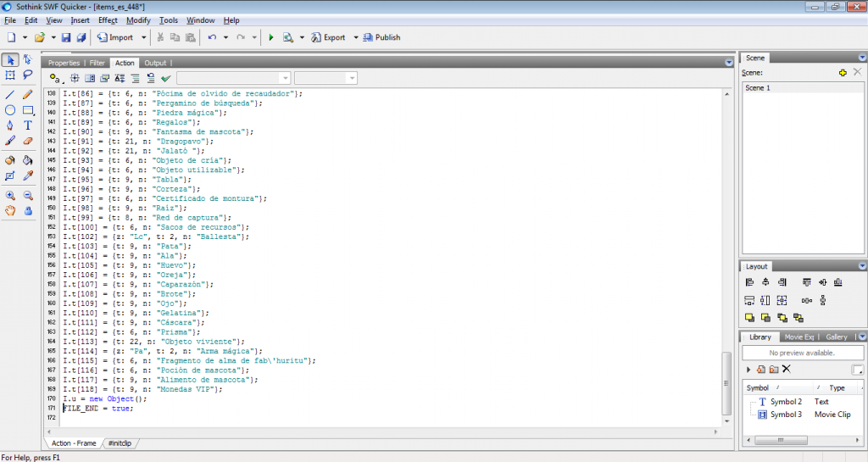Click Bring to Front icon in Layout
The image size is (868, 462).
[749, 318]
